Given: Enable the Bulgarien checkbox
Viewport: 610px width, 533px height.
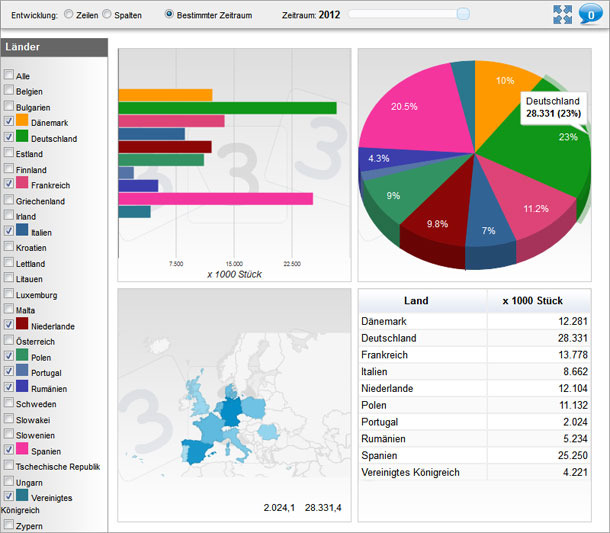Looking at the screenshot, I should 9,105.
